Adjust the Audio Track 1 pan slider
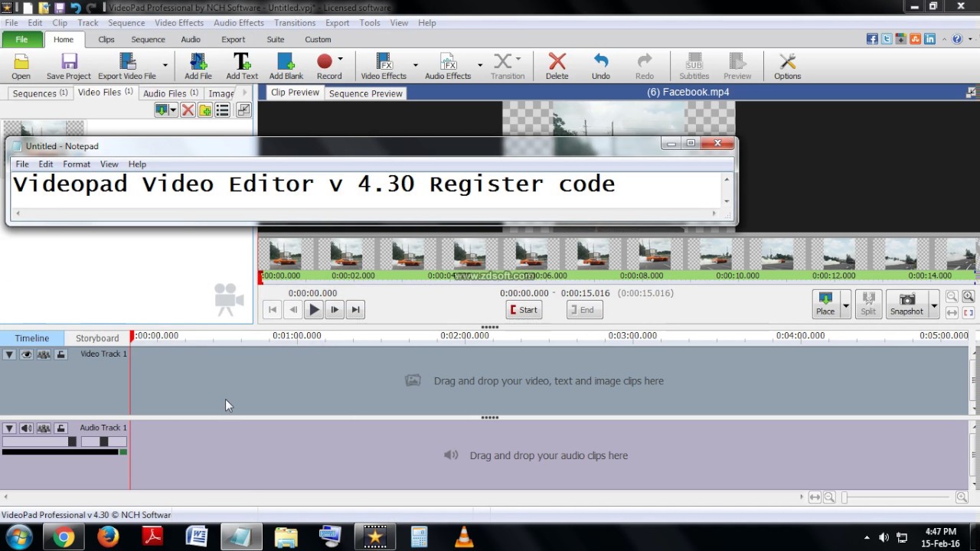The image size is (980, 551). coord(104,442)
